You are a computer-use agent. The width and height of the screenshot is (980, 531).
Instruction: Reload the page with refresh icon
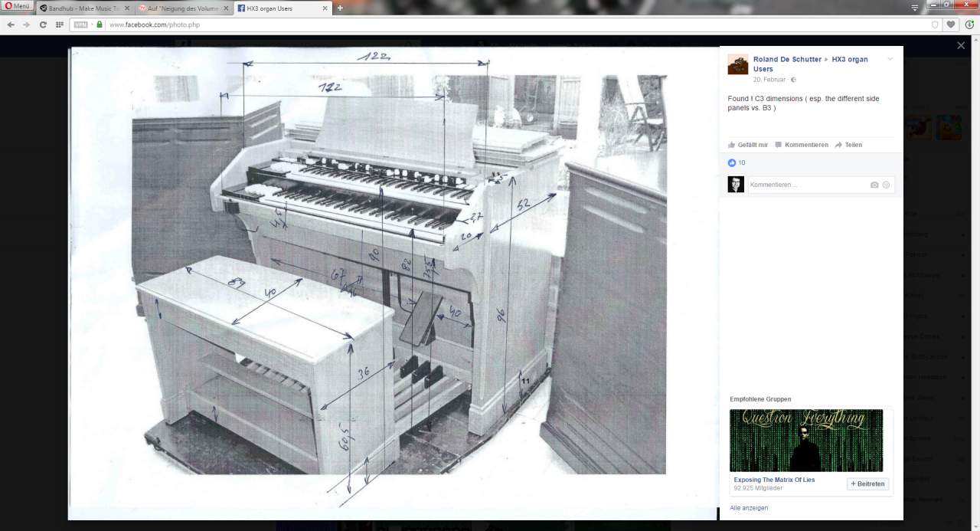43,25
